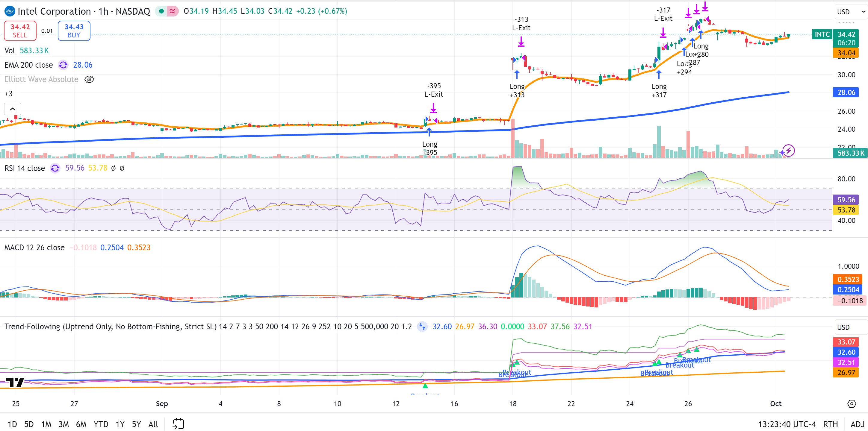Open chart settings gear on time axis
868x431 pixels.
tap(852, 403)
